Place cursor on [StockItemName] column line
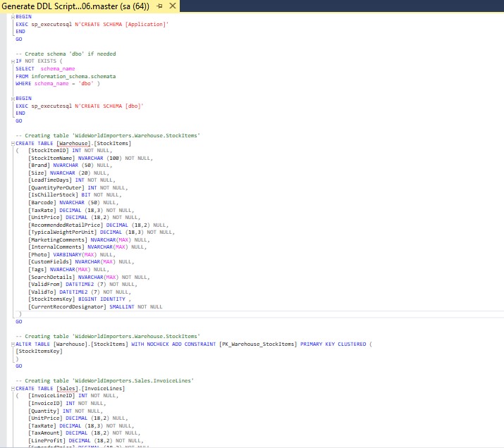 (x=90, y=158)
